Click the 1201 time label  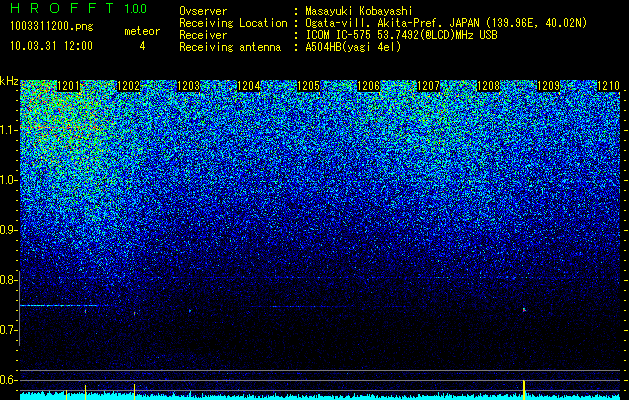click(x=69, y=86)
